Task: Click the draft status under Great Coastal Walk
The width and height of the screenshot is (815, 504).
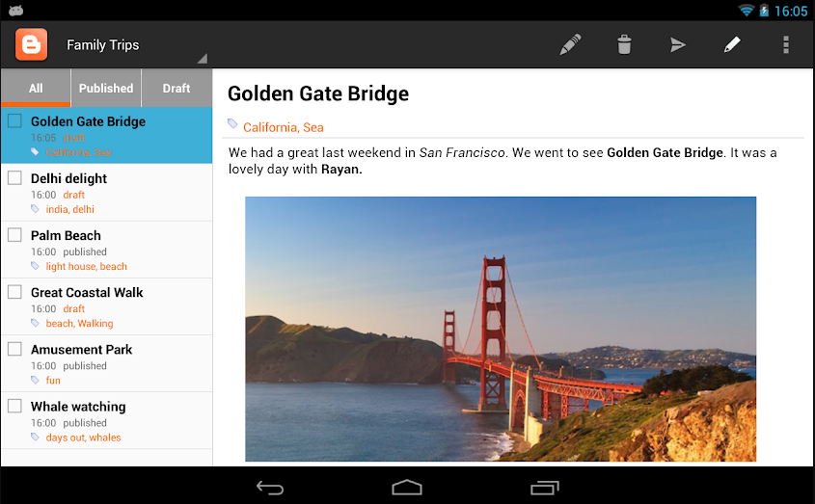Action: click(74, 308)
